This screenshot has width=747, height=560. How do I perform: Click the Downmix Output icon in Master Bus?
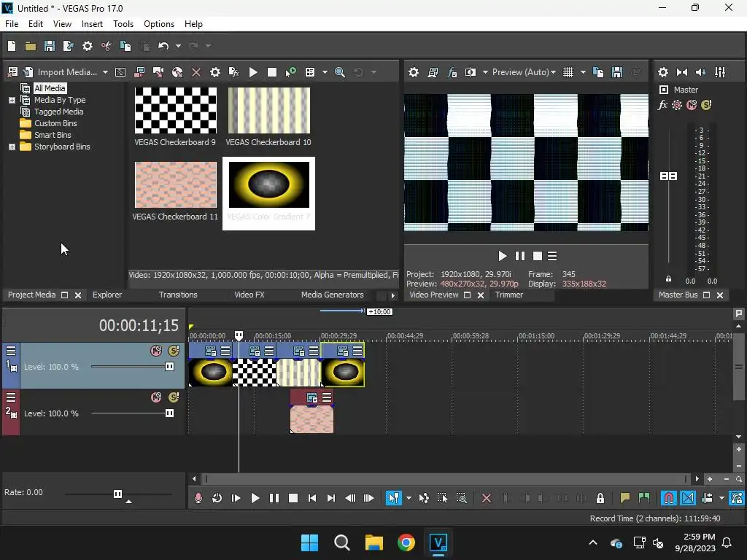[682, 72]
